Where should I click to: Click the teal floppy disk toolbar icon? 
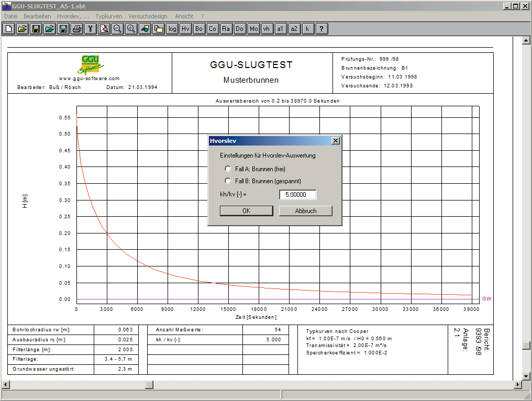pos(63,29)
